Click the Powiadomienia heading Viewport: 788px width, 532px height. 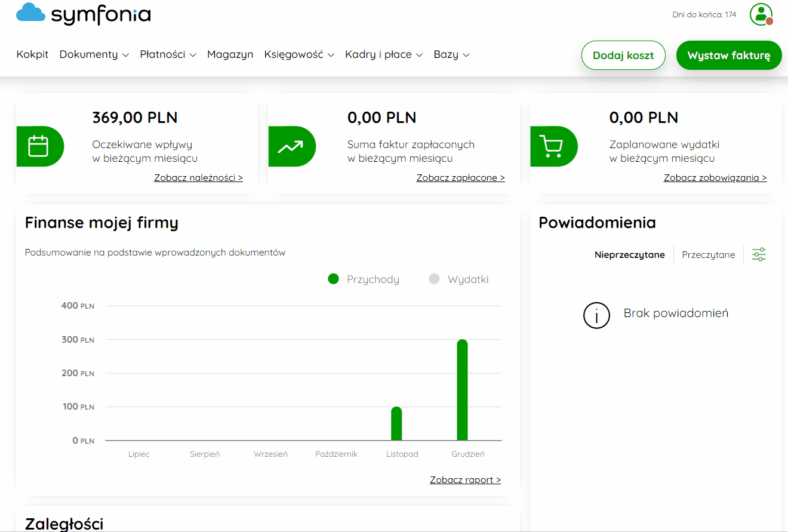[597, 223]
